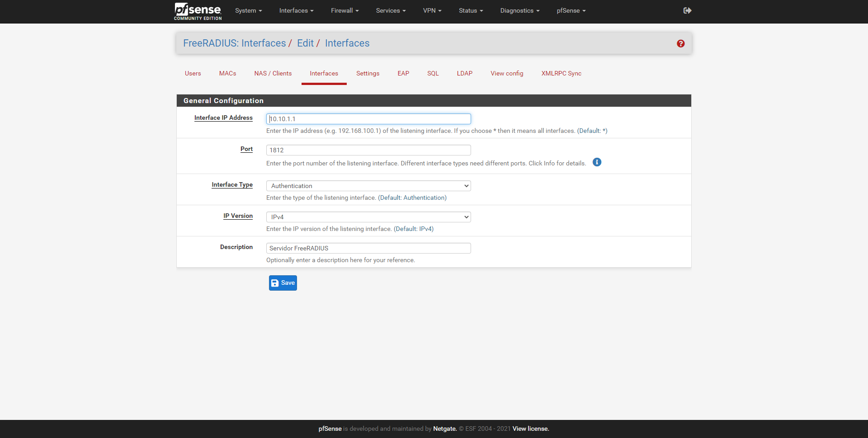Screen dimensions: 868x438
Task: Click the pfSense link in footer
Action: pos(330,429)
